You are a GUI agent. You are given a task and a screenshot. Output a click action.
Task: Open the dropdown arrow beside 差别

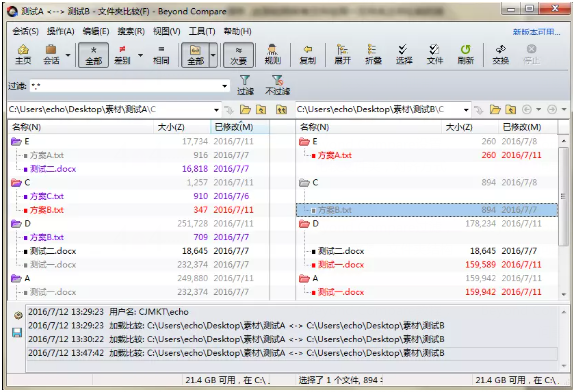141,55
